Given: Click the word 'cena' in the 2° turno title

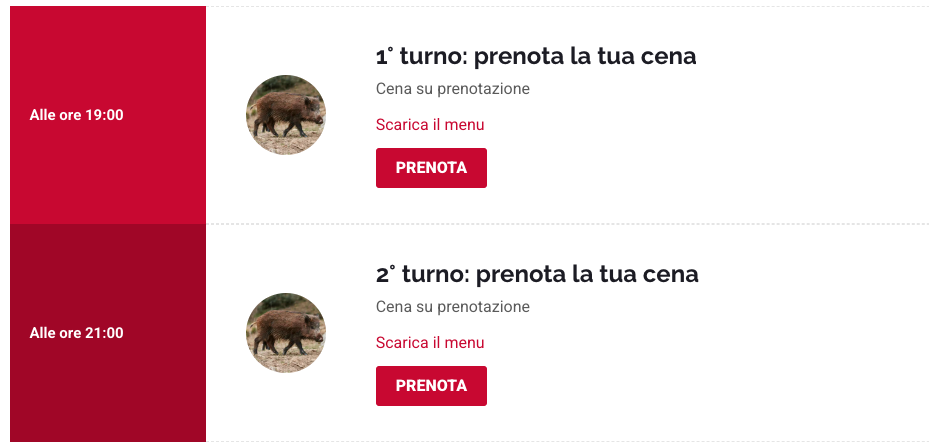Looking at the screenshot, I should tap(672, 275).
